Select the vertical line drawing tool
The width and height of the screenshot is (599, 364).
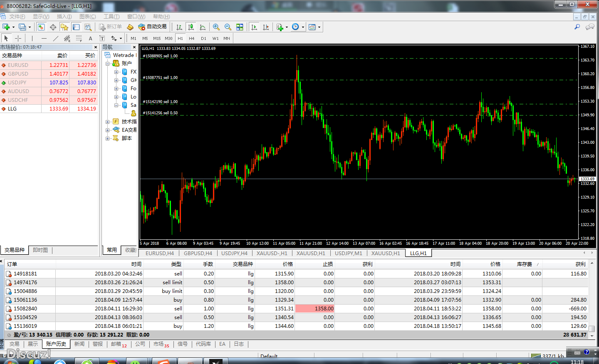pyautogui.click(x=32, y=38)
